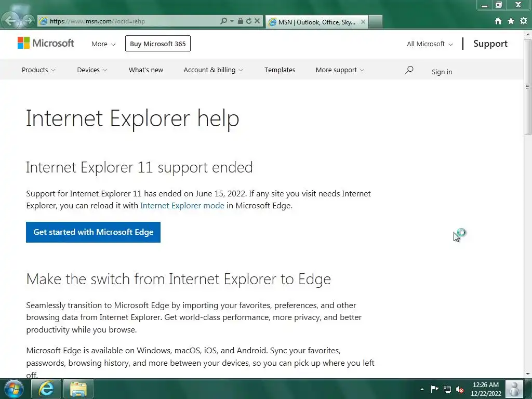Click the Internet Explorer 11 support ended heading
Viewport: 532px width, 399px height.
(139, 167)
